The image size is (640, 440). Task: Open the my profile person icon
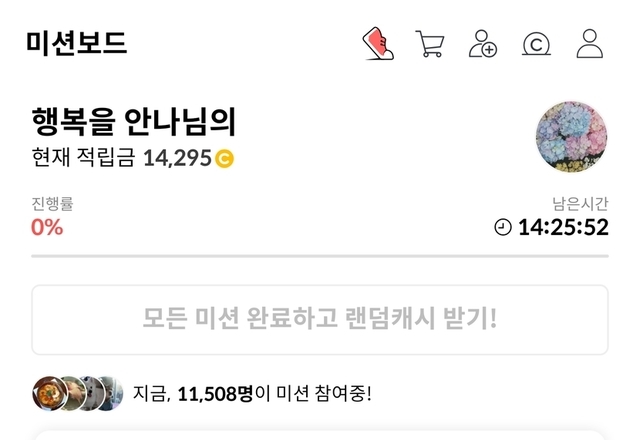pyautogui.click(x=590, y=43)
